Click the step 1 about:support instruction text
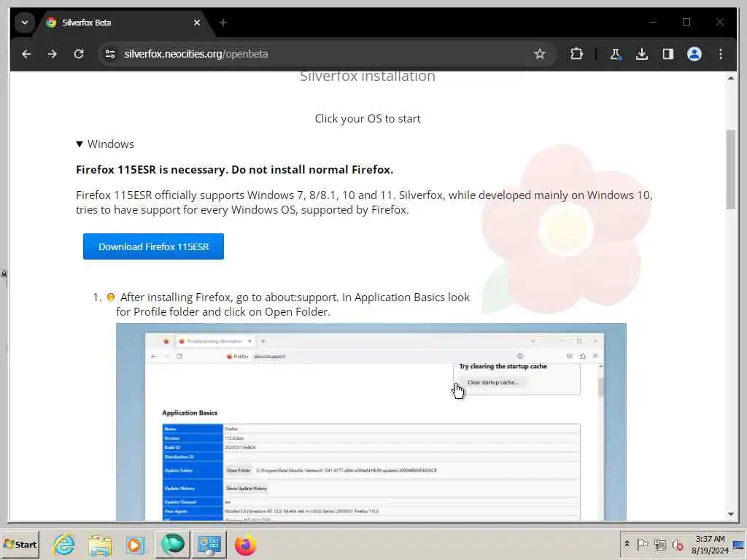747x560 pixels. click(x=293, y=304)
